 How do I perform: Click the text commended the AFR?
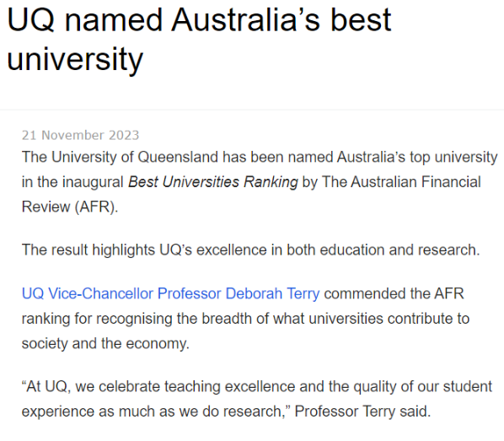[394, 293]
